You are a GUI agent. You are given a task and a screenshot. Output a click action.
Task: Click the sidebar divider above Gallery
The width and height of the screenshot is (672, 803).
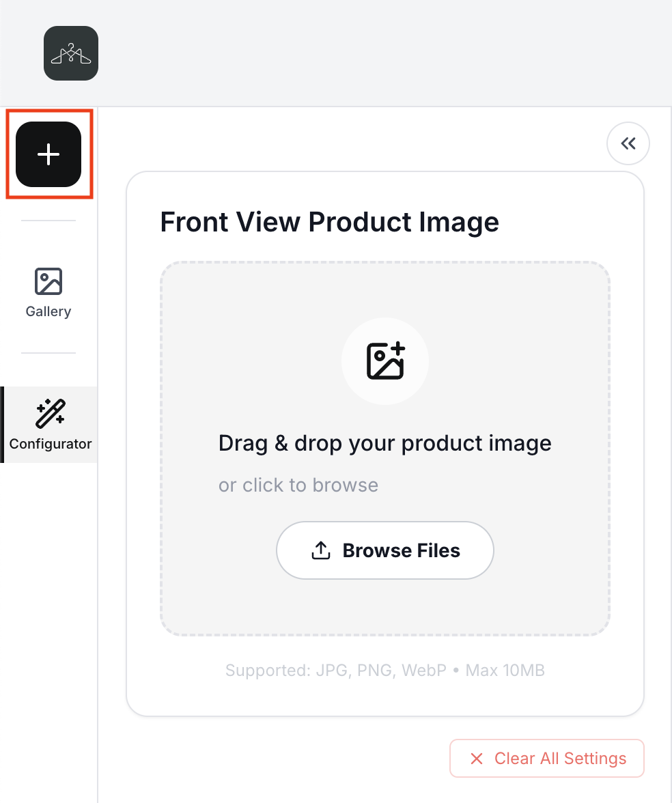48,221
